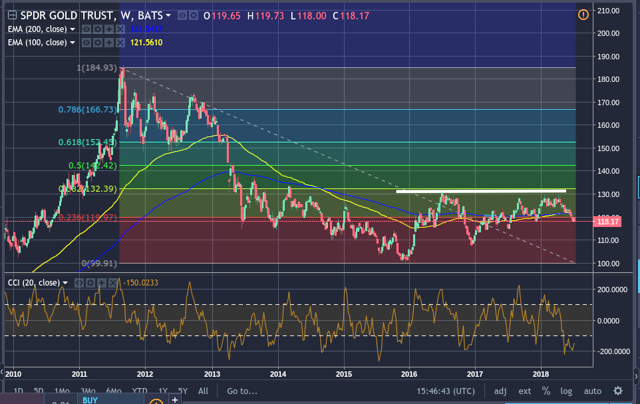Click the right-edge scroll arrow beside time axis

pos(636,375)
